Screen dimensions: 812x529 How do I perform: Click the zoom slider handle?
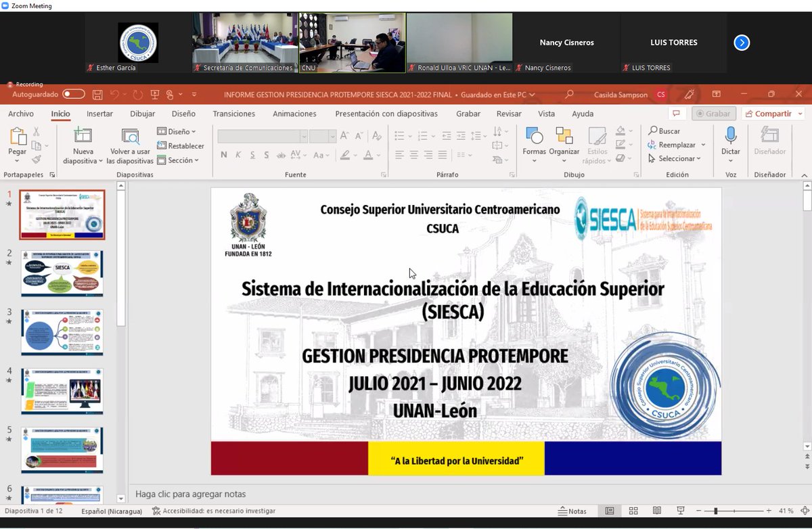tap(716, 511)
